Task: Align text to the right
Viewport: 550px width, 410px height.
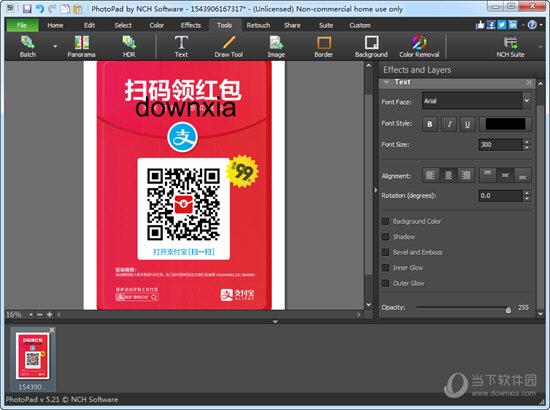Action: pos(466,175)
